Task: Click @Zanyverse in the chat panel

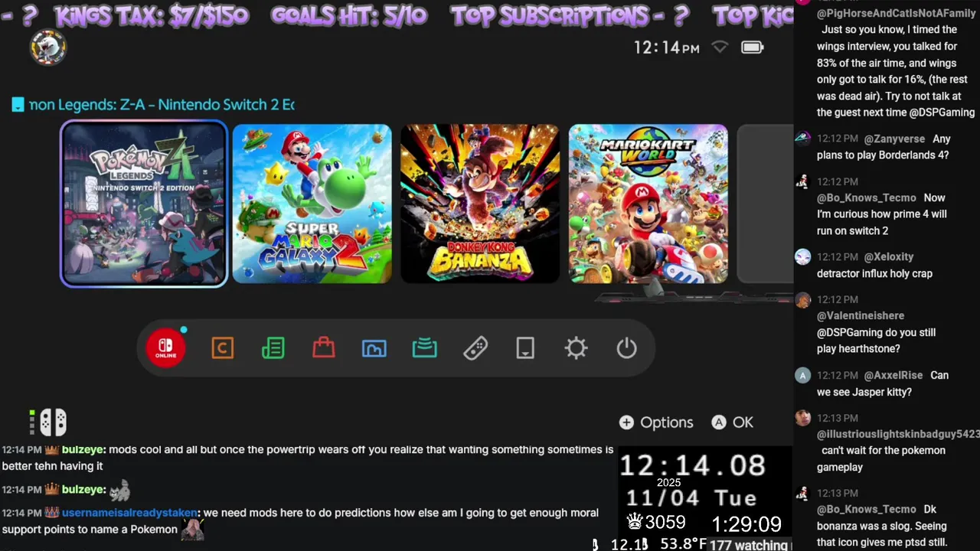Action: click(x=894, y=139)
